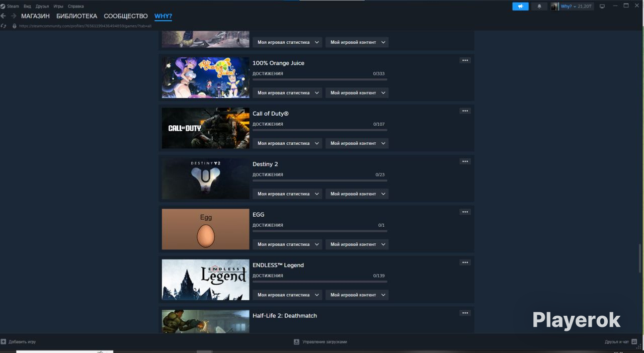Viewport: 644px width, 353px height.
Task: Click ENDLESS Legend achievements count 0/139
Action: pos(379,276)
